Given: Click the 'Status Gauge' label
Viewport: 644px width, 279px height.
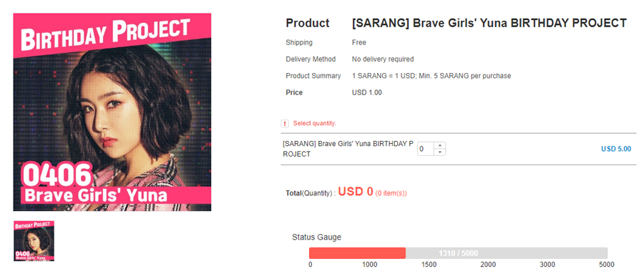Looking at the screenshot, I should pyautogui.click(x=316, y=237).
